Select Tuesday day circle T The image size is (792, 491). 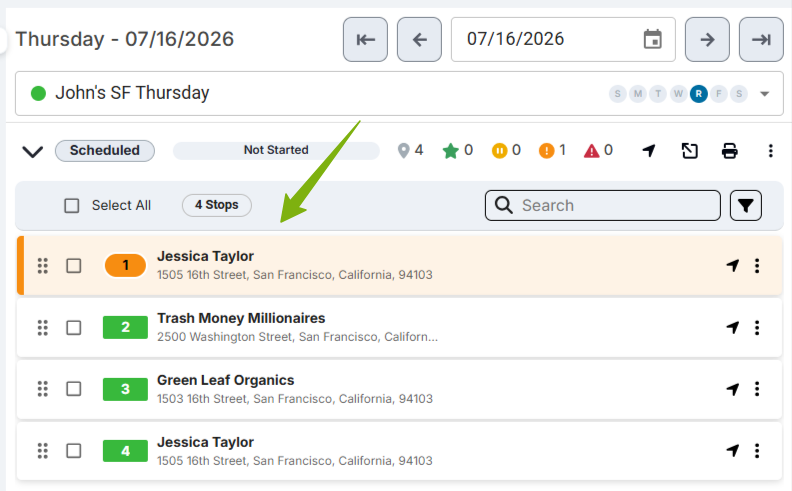coord(658,93)
